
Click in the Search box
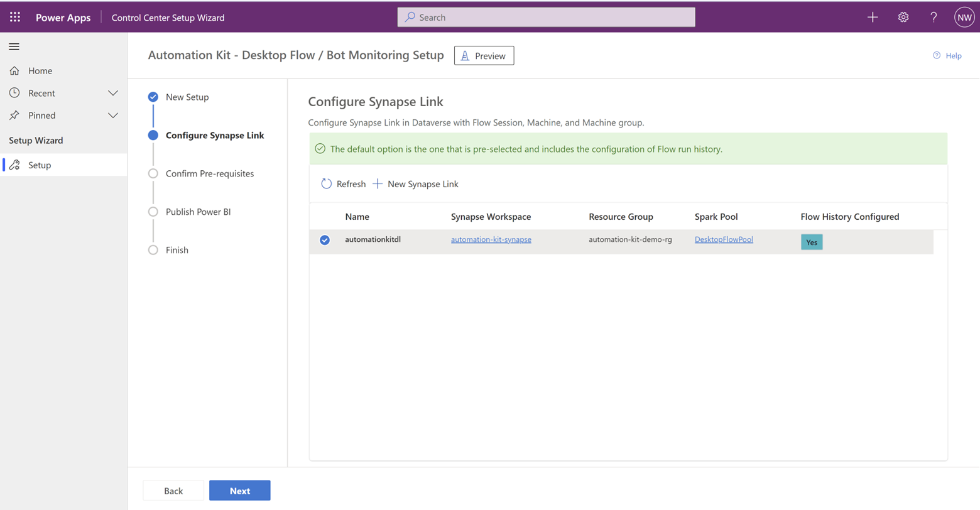[547, 17]
